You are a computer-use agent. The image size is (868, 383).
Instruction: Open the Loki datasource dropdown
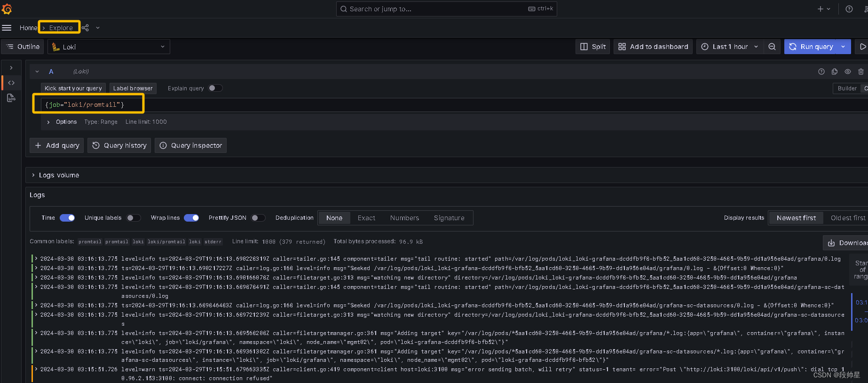pos(109,47)
